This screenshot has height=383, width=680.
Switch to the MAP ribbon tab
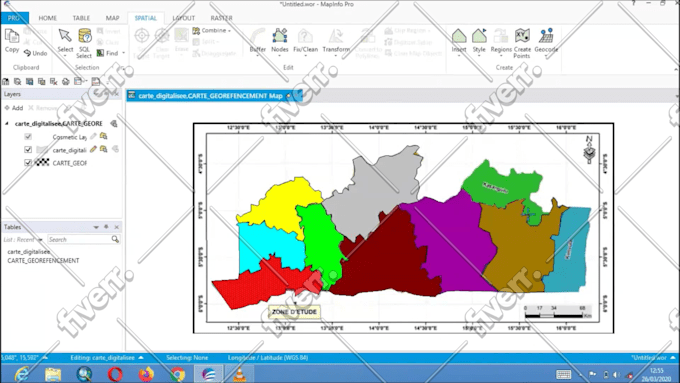click(112, 18)
